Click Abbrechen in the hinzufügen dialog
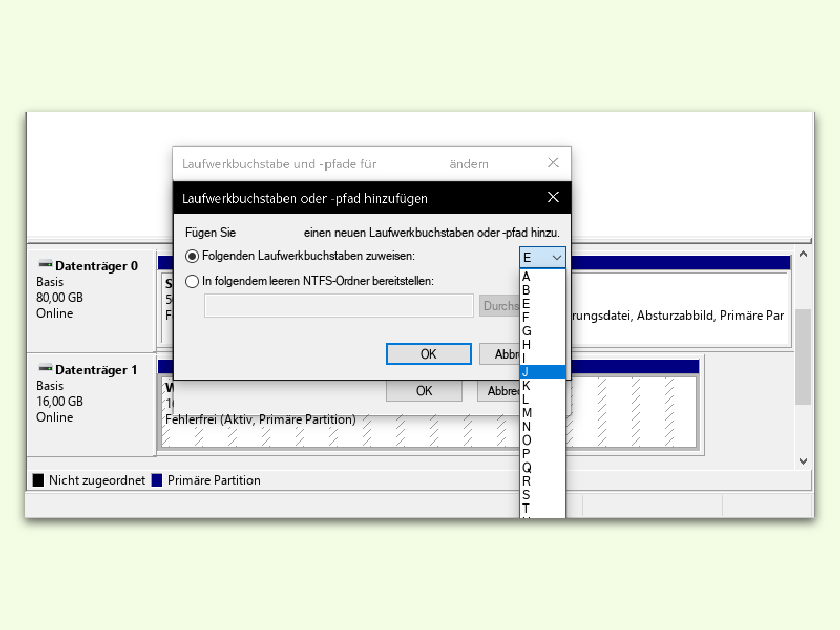 (500, 354)
